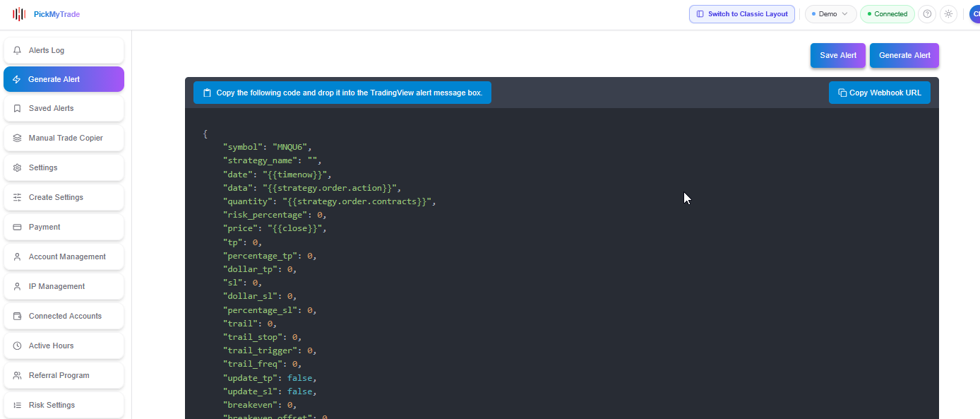
Task: Open Connected Accounts page
Action: pyautogui.click(x=64, y=316)
